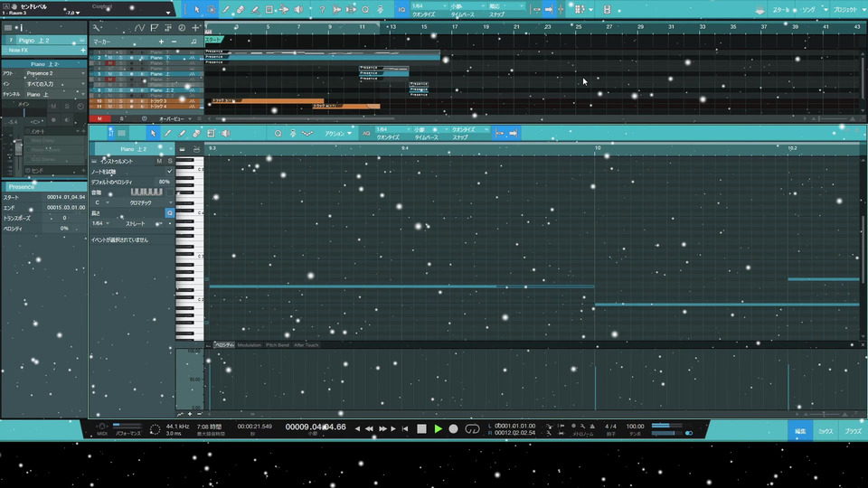
Task: Select the Arrow tool in the top toolbar
Action: pos(197,9)
